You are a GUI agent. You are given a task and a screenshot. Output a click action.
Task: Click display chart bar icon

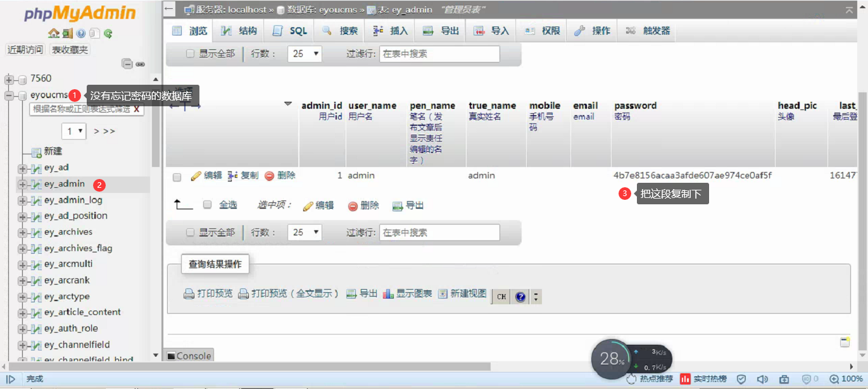(x=388, y=293)
